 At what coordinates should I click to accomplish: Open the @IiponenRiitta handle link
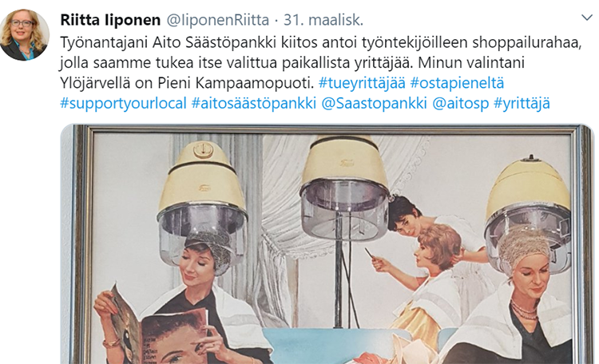tap(218, 20)
